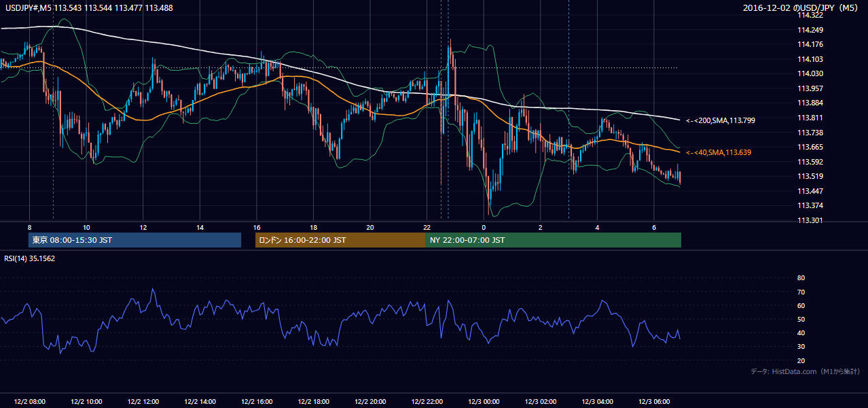Click the 40 SMA 113.639 label
Screen dimensions: 868x408
tap(718, 152)
